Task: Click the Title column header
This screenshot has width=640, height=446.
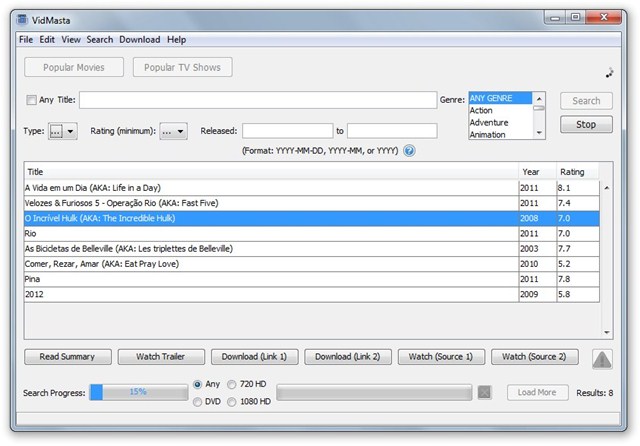Action: click(271, 172)
